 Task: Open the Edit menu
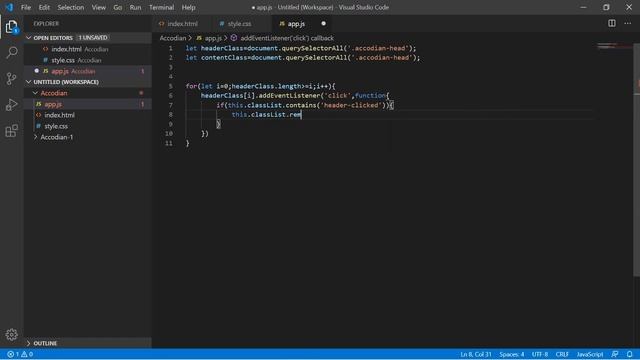pyautogui.click(x=44, y=7)
